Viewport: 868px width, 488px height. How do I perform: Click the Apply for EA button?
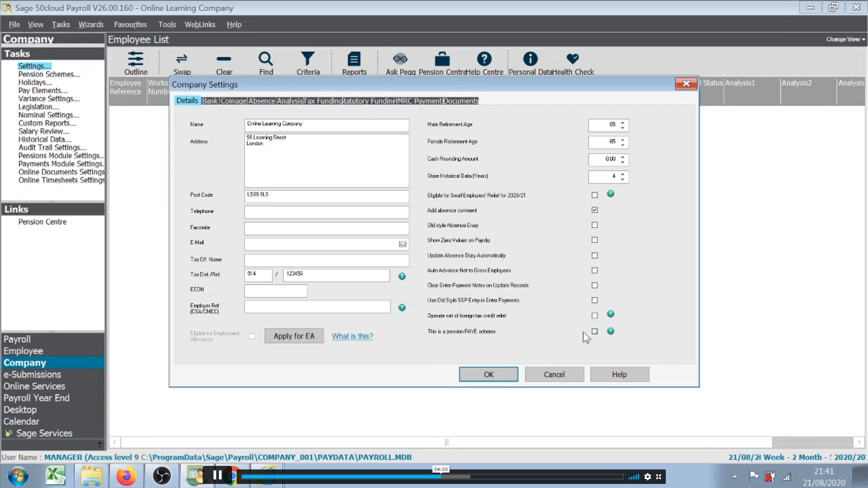pos(294,336)
